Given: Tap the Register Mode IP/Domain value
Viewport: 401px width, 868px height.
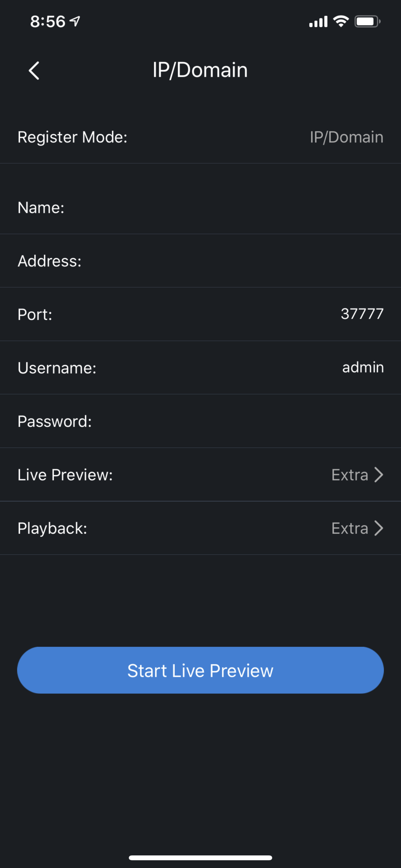Looking at the screenshot, I should 347,137.
